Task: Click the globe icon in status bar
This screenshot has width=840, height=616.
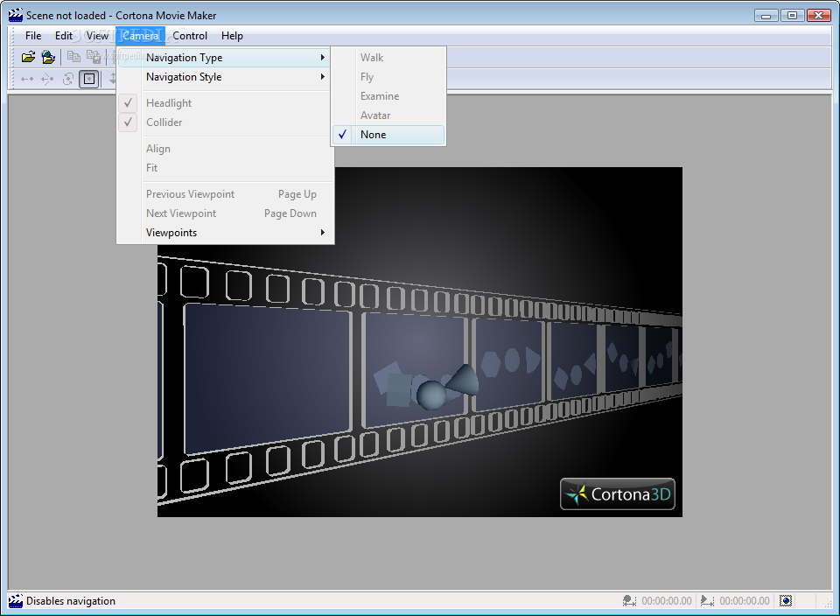Action: click(786, 601)
